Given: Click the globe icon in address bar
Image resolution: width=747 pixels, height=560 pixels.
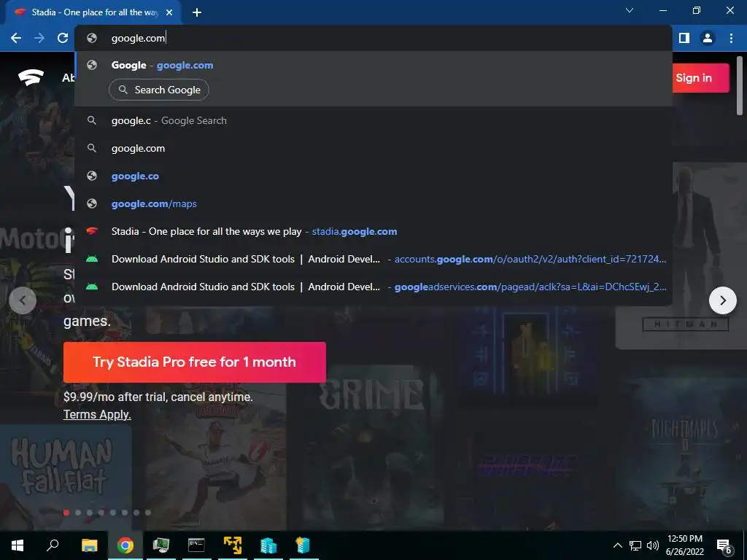Looking at the screenshot, I should [x=92, y=38].
